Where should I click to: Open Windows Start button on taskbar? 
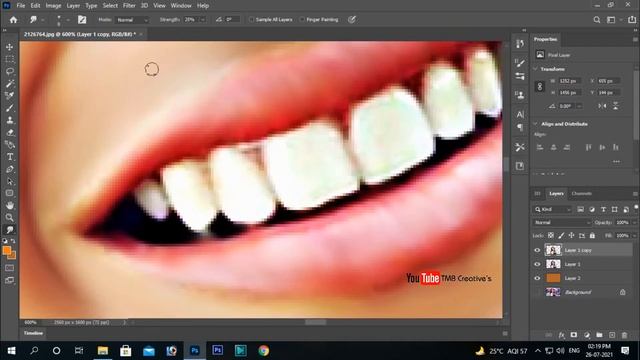[11, 351]
